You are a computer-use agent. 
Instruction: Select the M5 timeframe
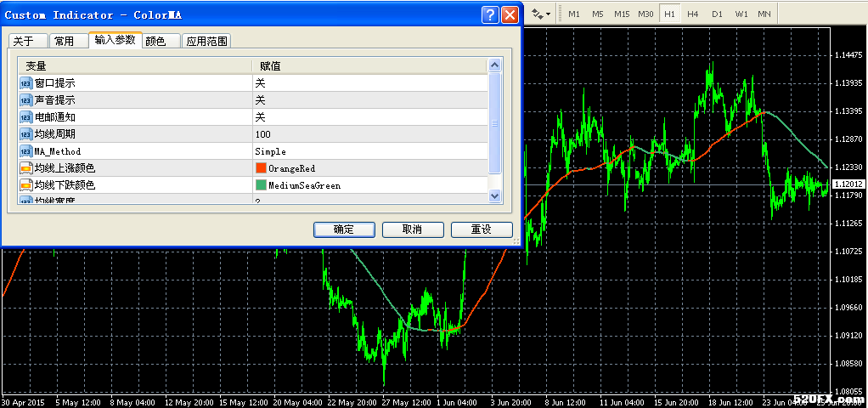[x=597, y=14]
